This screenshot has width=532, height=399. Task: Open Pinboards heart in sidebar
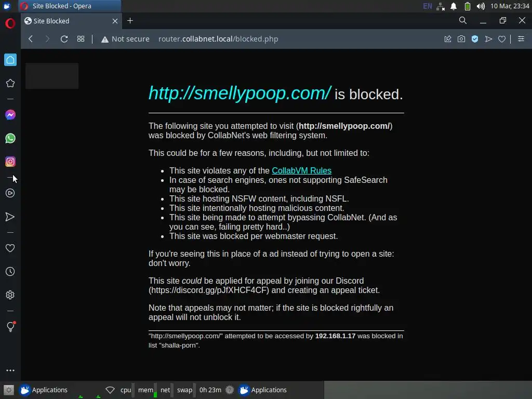tap(10, 248)
